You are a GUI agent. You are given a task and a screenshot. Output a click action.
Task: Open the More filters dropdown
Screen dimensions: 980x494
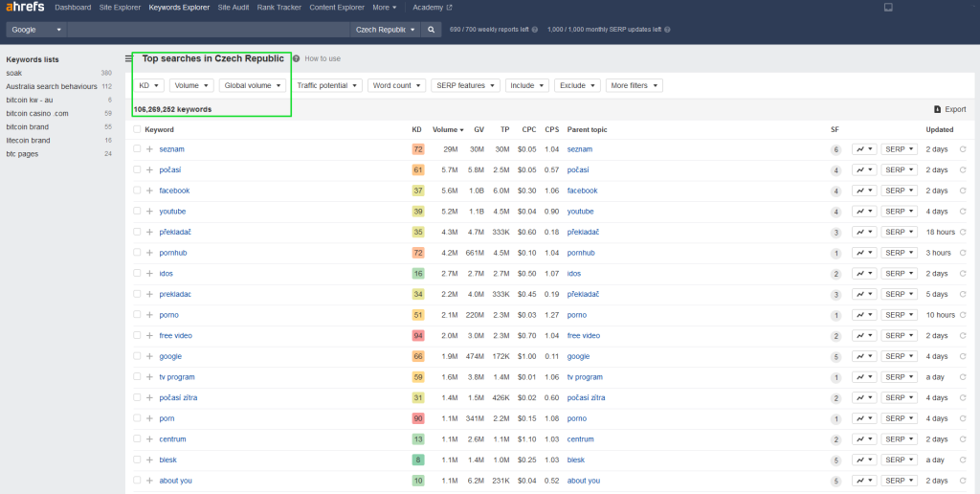[635, 85]
